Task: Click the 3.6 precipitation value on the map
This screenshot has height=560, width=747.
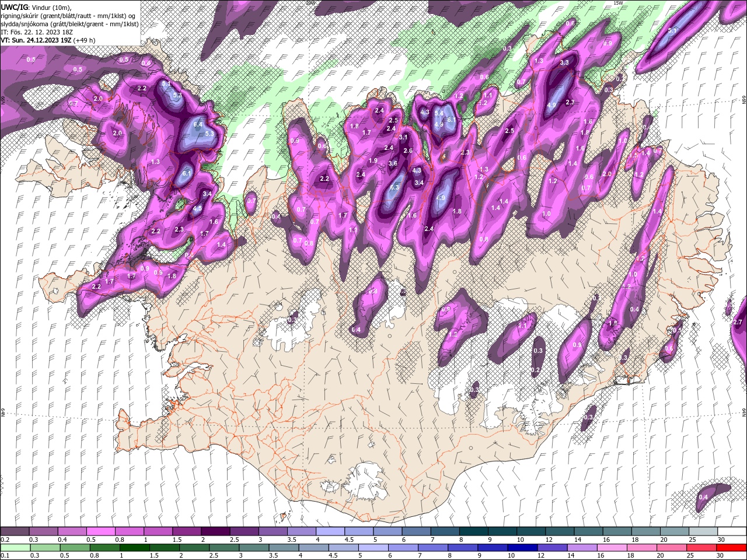Action: click(x=393, y=163)
